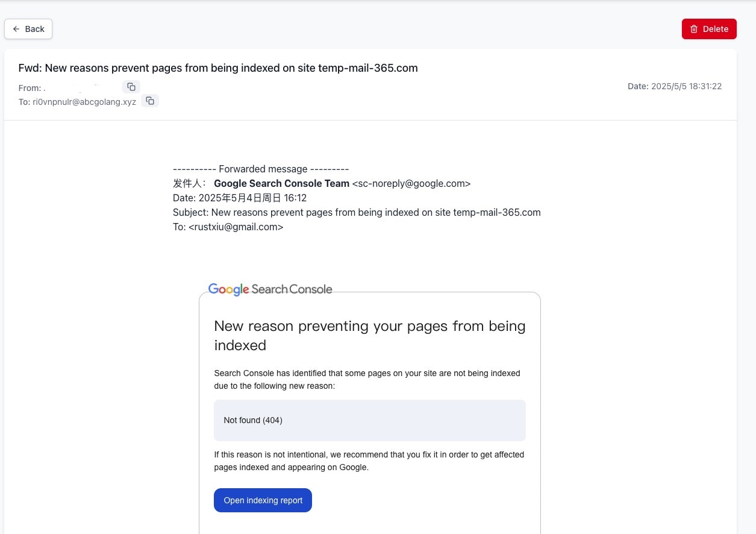Click the email subject heading
Image resolution: width=756 pixels, height=534 pixels.
pyautogui.click(x=218, y=68)
